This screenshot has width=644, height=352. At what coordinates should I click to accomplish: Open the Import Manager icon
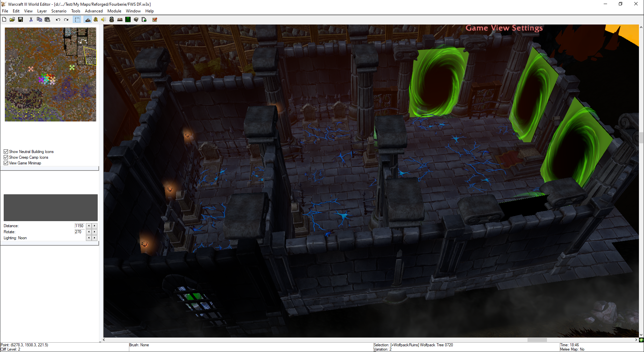point(144,19)
